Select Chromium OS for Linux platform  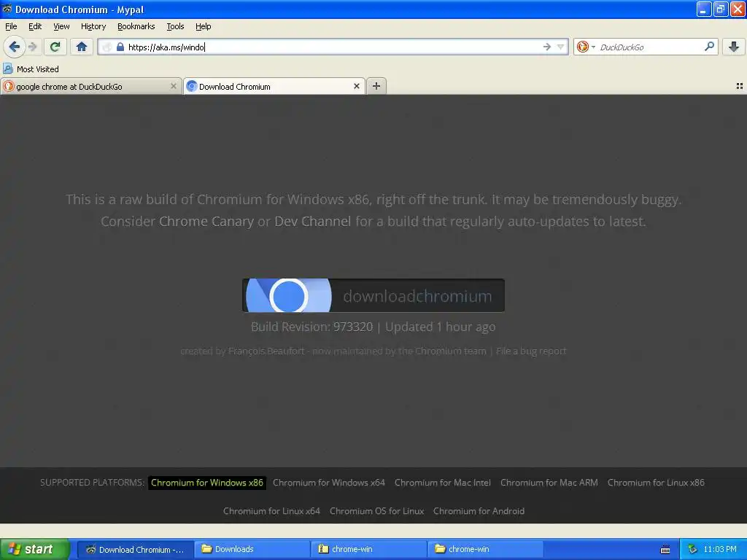[377, 511]
